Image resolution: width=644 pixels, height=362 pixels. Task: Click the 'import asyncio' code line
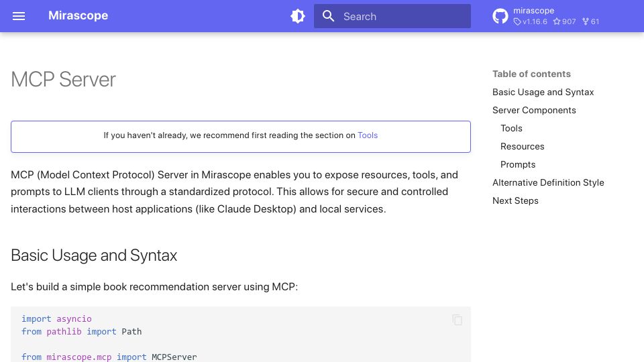pos(56,318)
